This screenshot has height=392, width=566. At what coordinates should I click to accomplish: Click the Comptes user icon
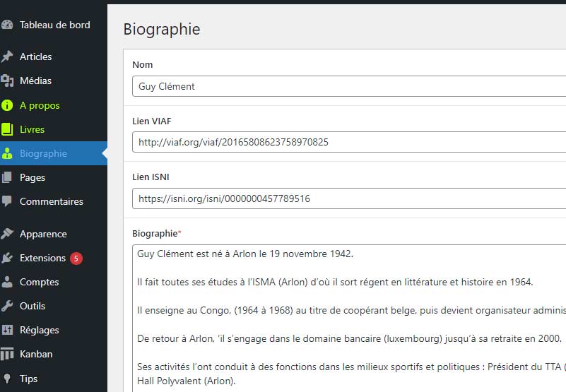[x=7, y=282]
